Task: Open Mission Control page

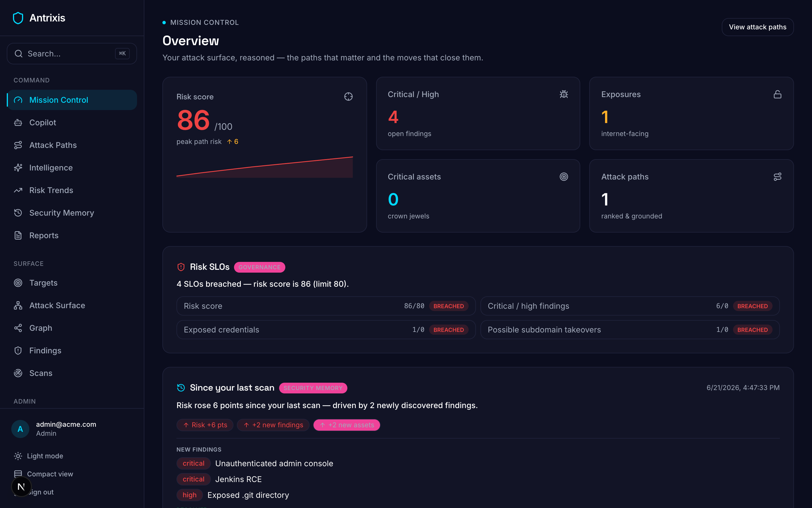Action: 72,100
